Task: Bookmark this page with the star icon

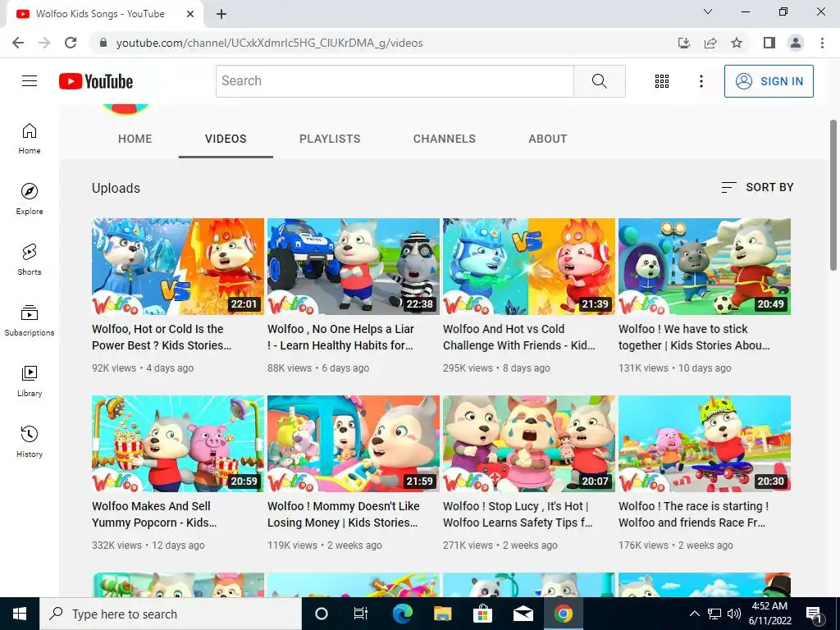Action: click(x=737, y=43)
